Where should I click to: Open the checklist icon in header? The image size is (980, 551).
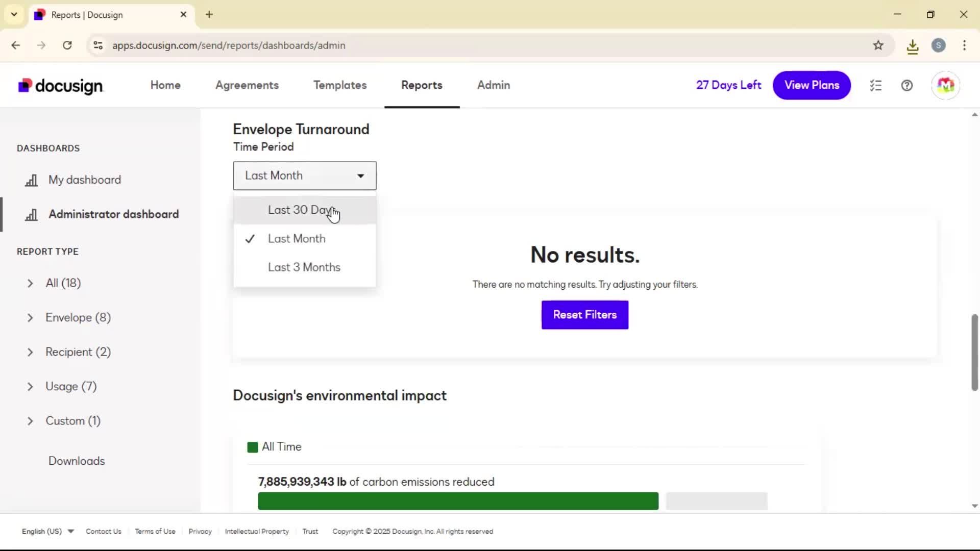876,86
